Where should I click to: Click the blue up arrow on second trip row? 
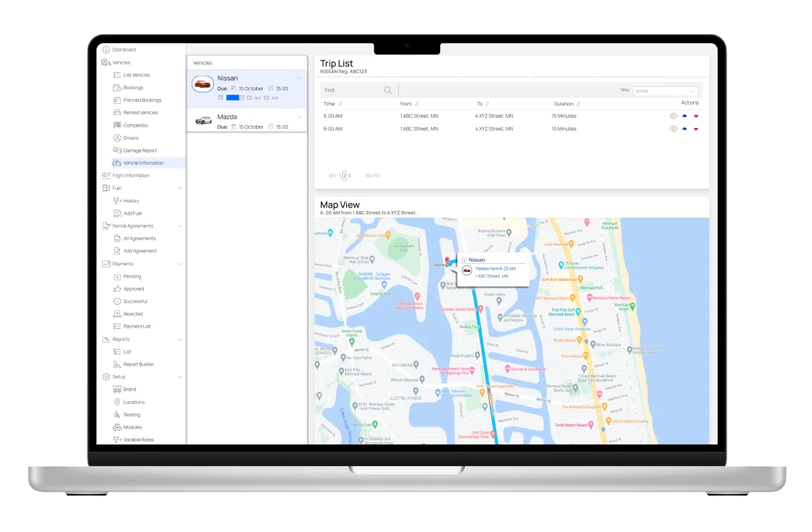(685, 129)
